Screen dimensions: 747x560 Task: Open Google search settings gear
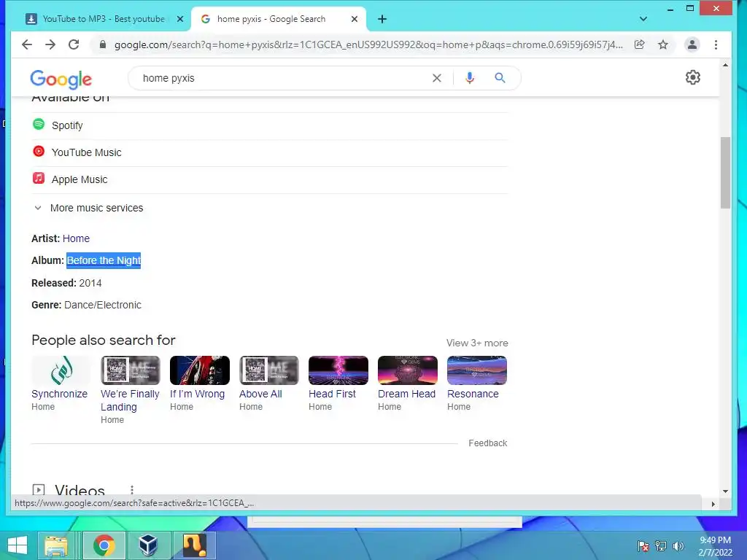coord(693,77)
